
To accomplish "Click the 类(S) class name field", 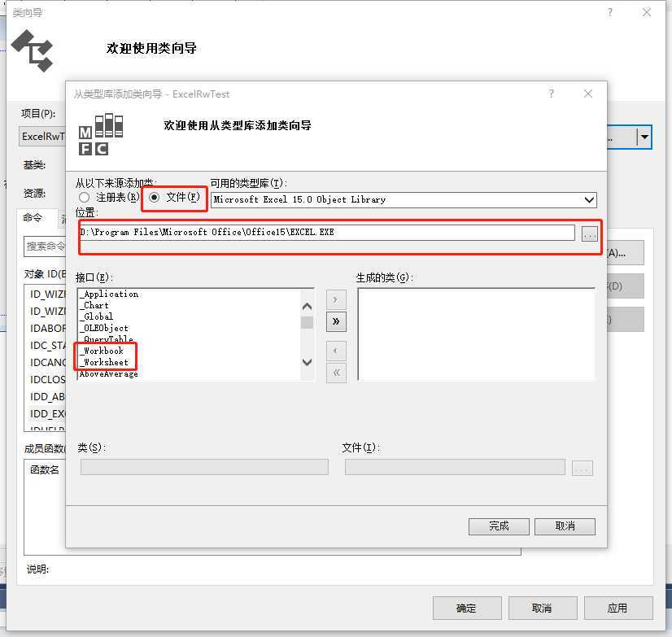I will (x=204, y=467).
